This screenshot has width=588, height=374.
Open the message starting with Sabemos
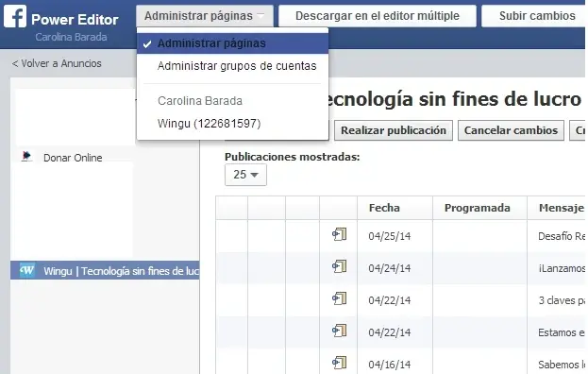pos(562,365)
